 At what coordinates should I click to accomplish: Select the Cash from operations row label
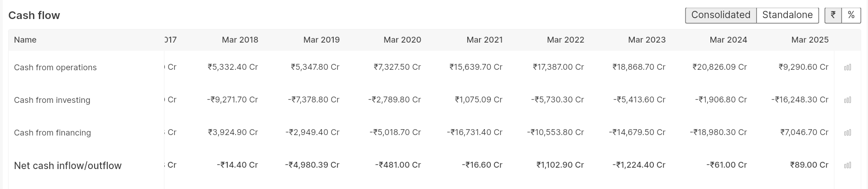coord(55,68)
